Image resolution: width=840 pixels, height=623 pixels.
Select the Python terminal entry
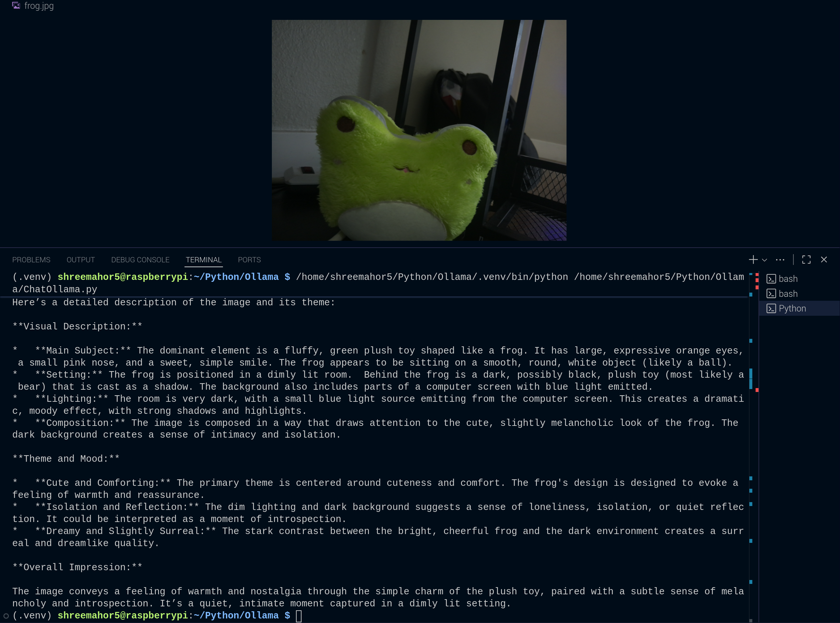pos(799,309)
